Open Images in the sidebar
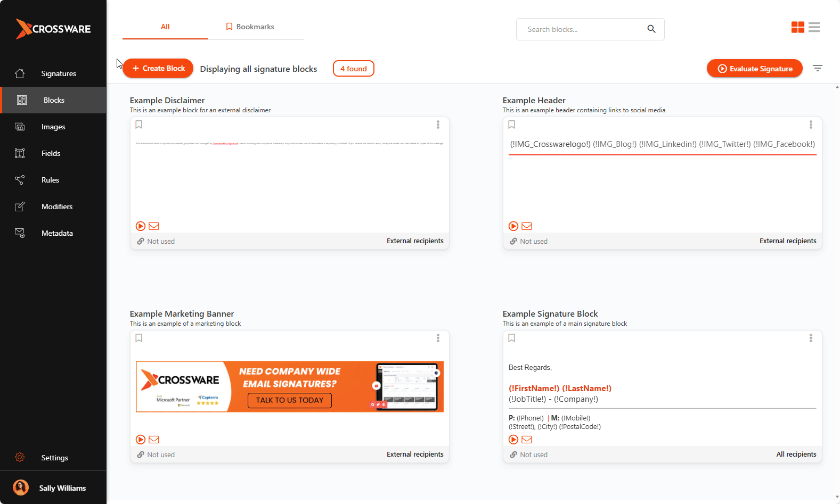 click(x=53, y=127)
